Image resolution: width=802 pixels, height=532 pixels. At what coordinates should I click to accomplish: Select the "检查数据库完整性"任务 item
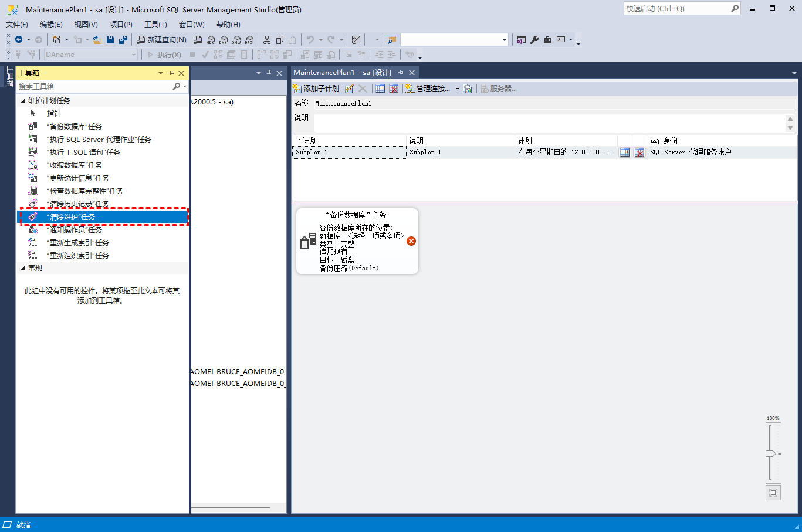coord(103,191)
